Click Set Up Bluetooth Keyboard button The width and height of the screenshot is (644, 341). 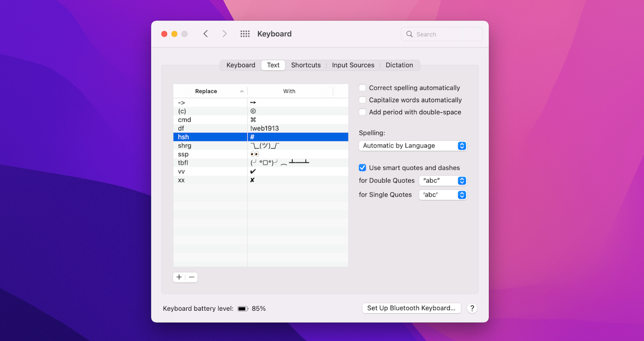pos(411,308)
